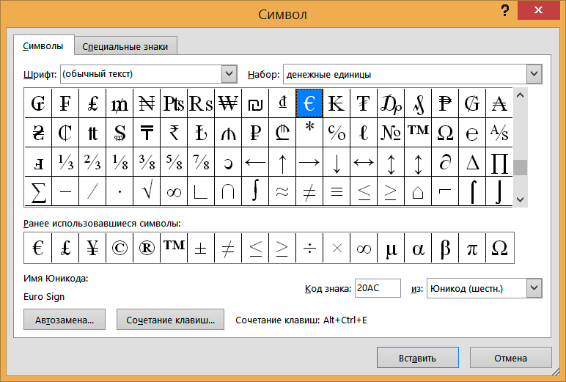Choose the Tenge sign ₸
Image resolution: width=566 pixels, height=382 pixels.
pos(147,133)
